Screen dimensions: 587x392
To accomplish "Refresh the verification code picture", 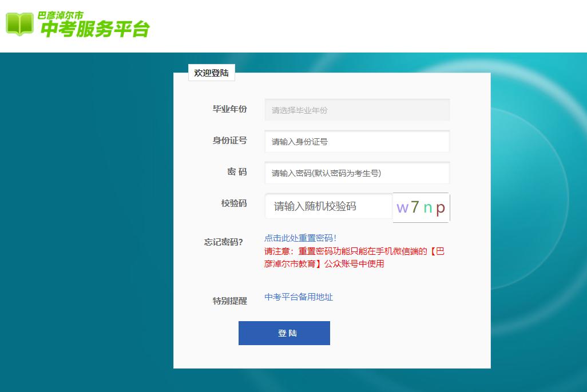I will click(421, 207).
